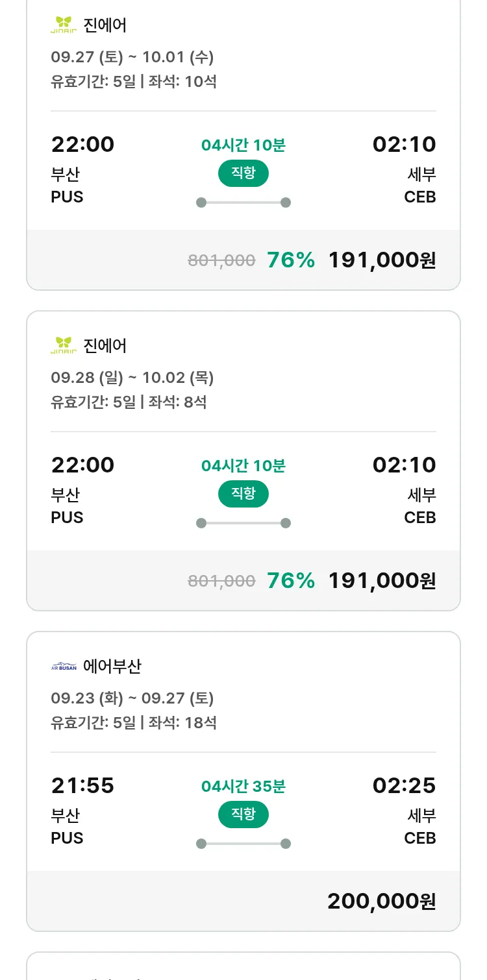Click 76% discount on the 09.28 flight

(291, 581)
